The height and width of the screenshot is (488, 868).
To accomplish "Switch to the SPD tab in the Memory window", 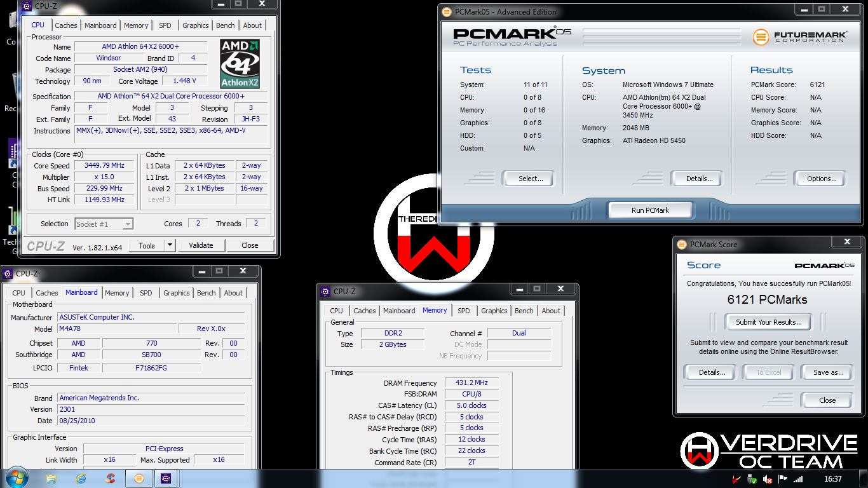I will click(464, 311).
